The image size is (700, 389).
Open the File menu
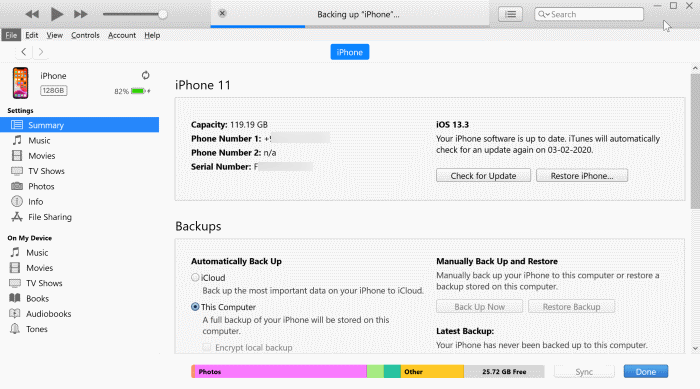pyautogui.click(x=11, y=35)
